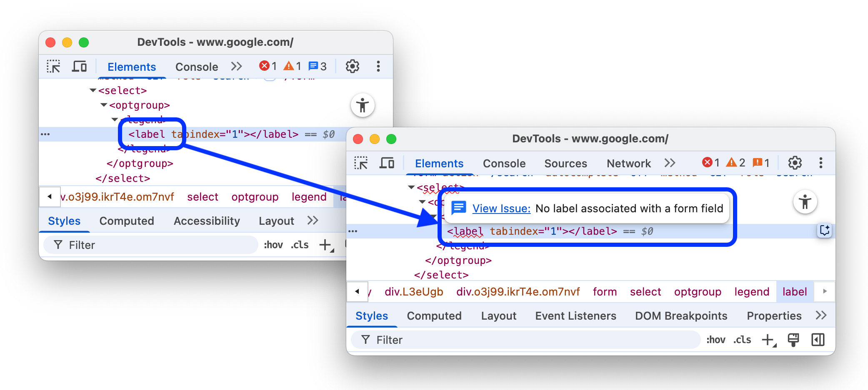
Task: Collapse the select element tree node
Action: click(411, 187)
